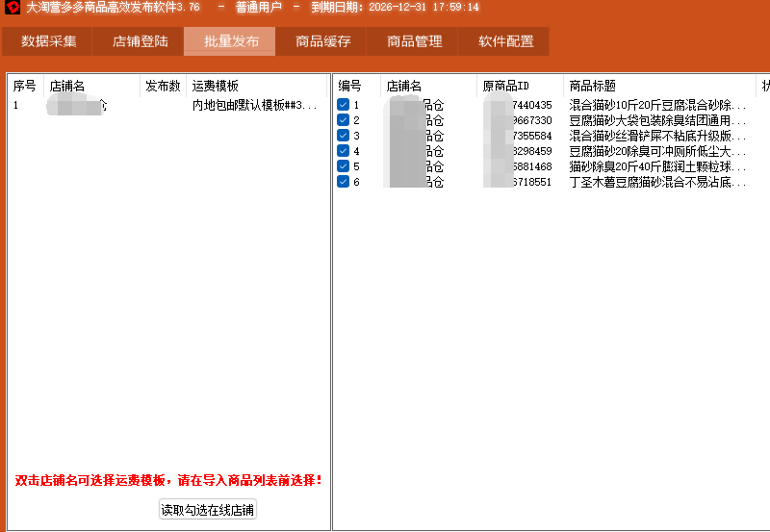The width and height of the screenshot is (770, 532).
Task: Click the 发布数 column header
Action: (163, 86)
